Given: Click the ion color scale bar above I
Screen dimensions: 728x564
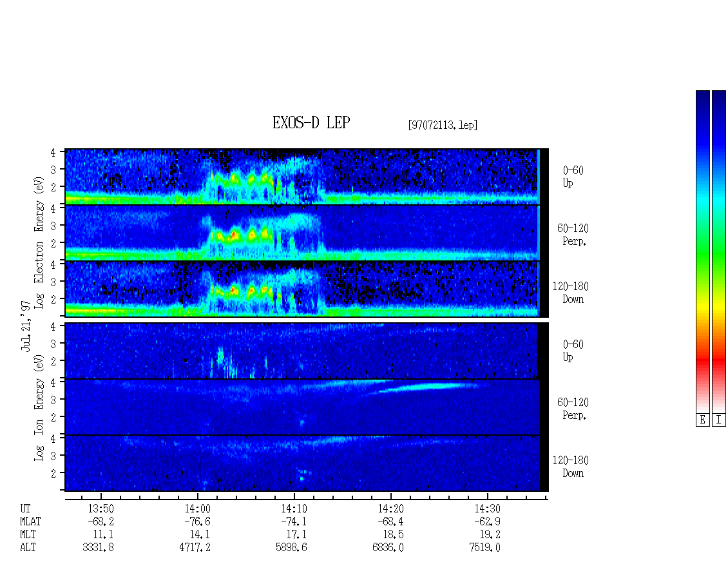Looking at the screenshot, I should click(x=719, y=251).
